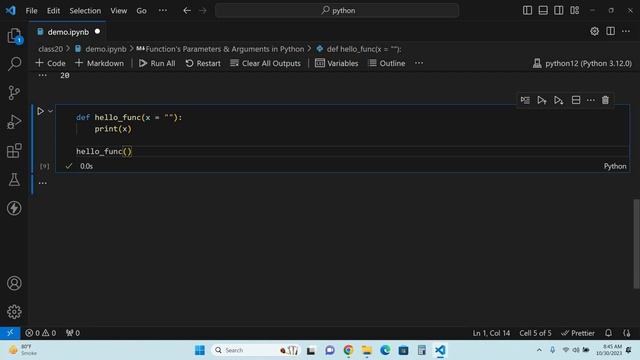This screenshot has width=640, height=360.
Task: Click Prettier status bar item
Action: [578, 333]
